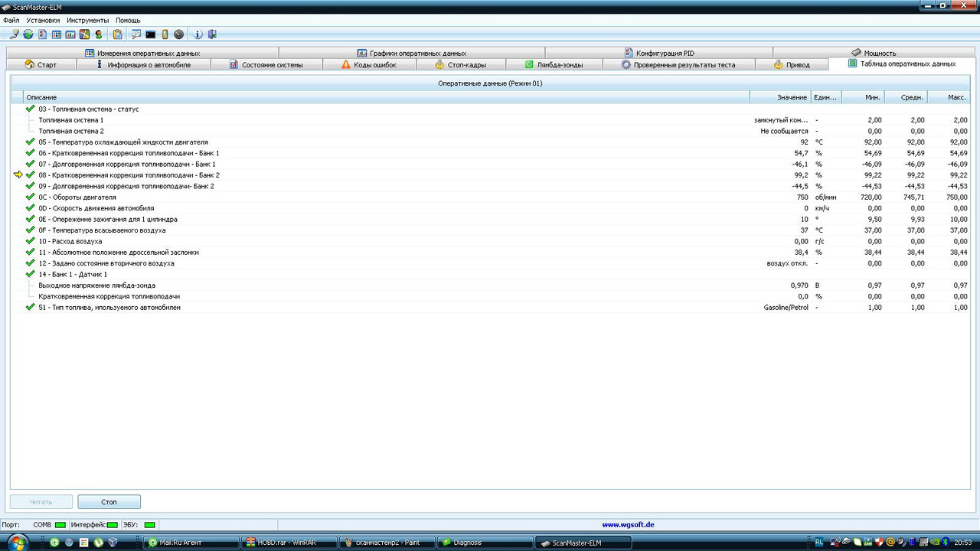Switch to Информация о автомобиле tab

pyautogui.click(x=144, y=65)
